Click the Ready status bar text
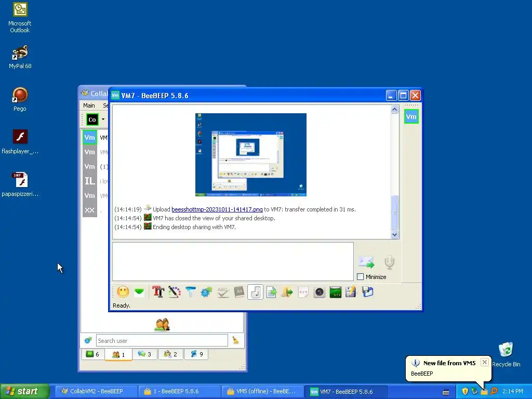Viewport: 532px width, 399px height. 122,305
